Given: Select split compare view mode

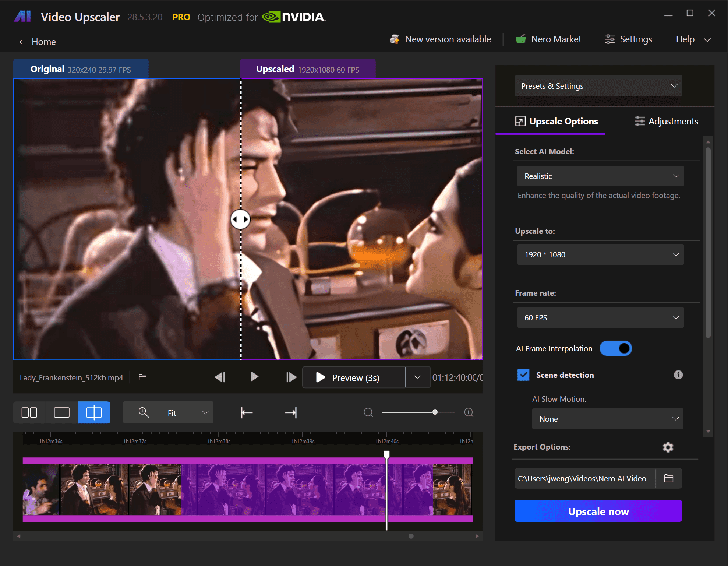Looking at the screenshot, I should coord(94,412).
